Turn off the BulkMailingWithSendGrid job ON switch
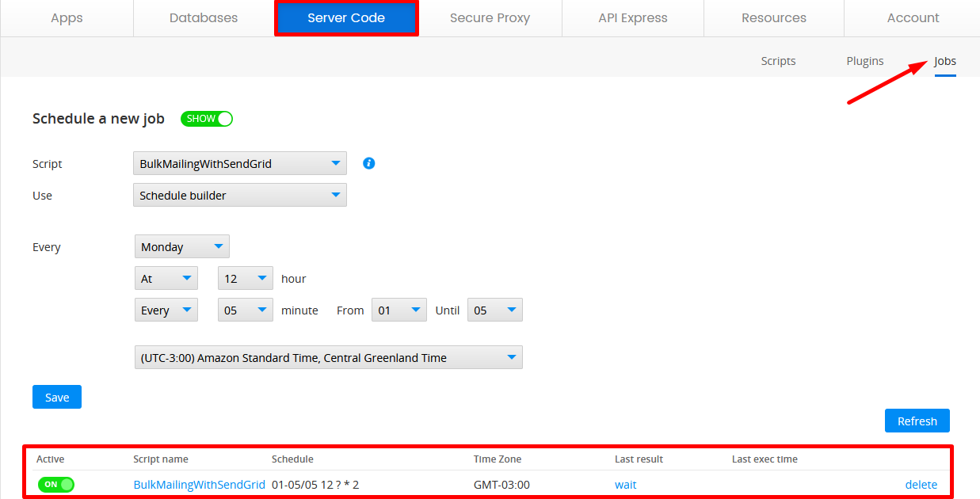The height and width of the screenshot is (499, 980). pos(55,484)
